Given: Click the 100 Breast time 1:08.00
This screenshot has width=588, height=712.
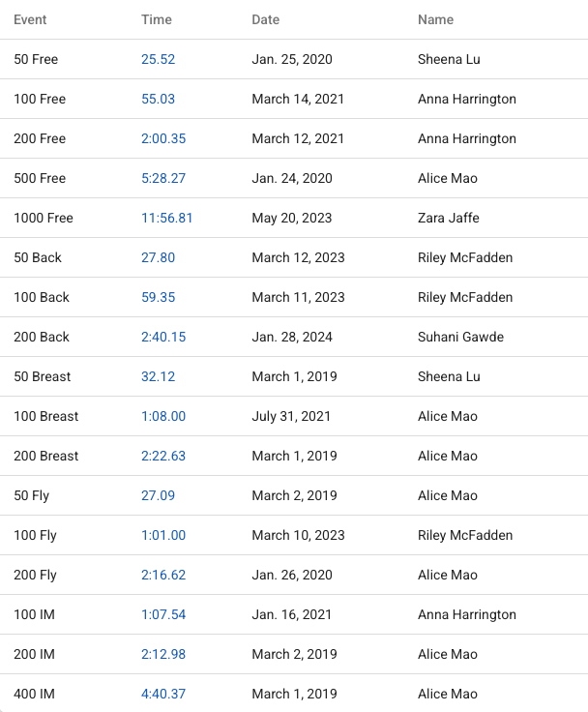Looking at the screenshot, I should pyautogui.click(x=163, y=416).
